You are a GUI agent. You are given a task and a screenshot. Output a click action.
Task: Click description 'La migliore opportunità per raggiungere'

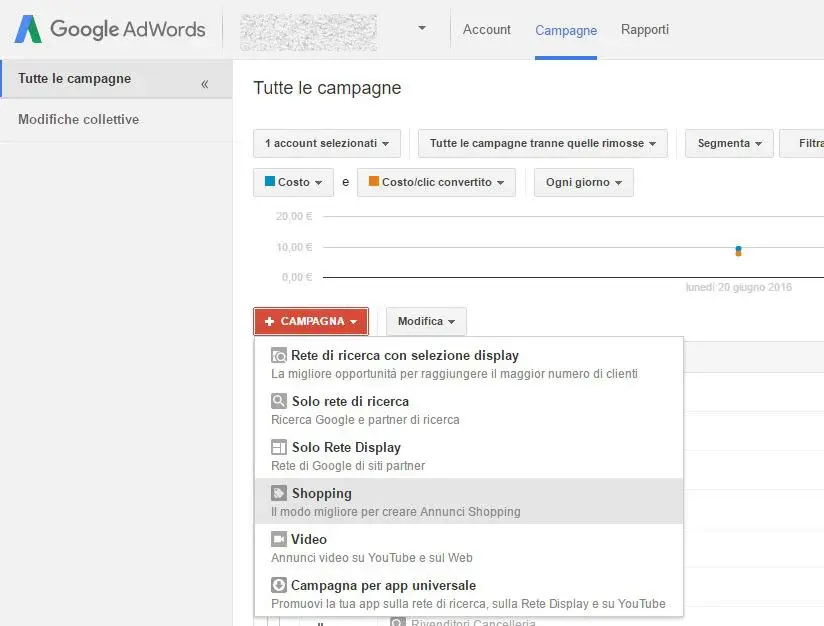454,374
